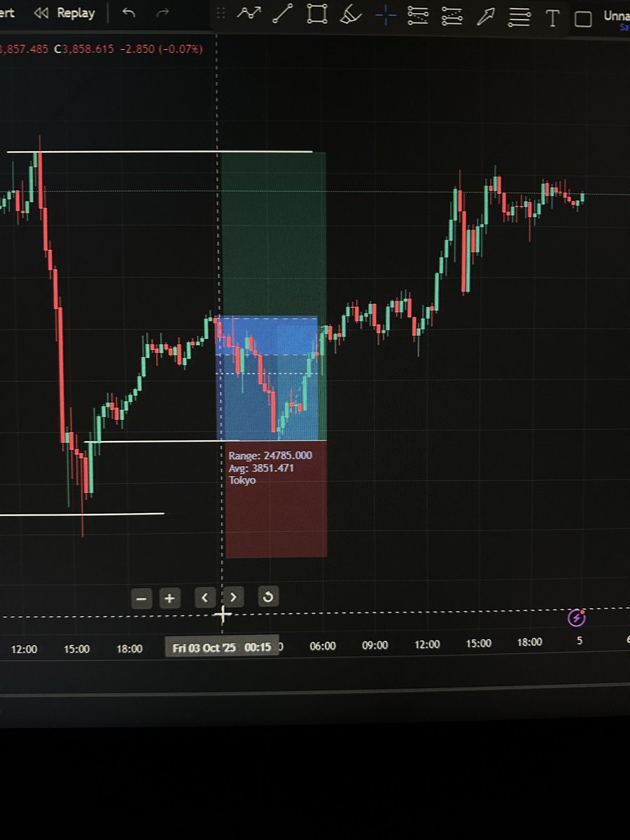
Task: Click the change value -2.850 (-0.07%)
Action: 161,50
